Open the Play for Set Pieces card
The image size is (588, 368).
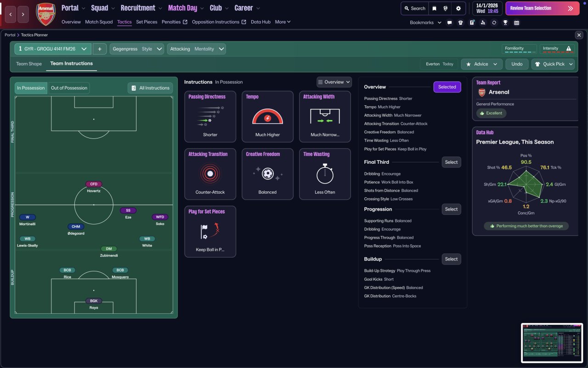tap(210, 231)
